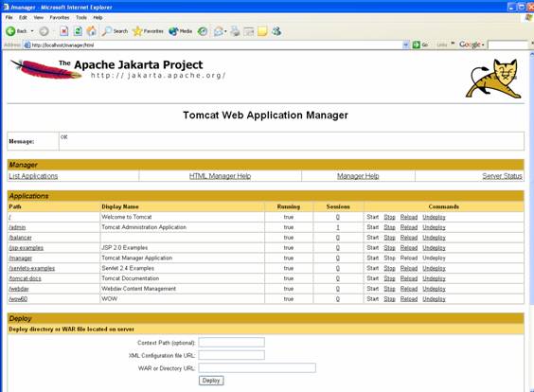Focus the Context Path (optional) field
Image resolution: width=534 pixels, height=392 pixels.
[x=232, y=342]
